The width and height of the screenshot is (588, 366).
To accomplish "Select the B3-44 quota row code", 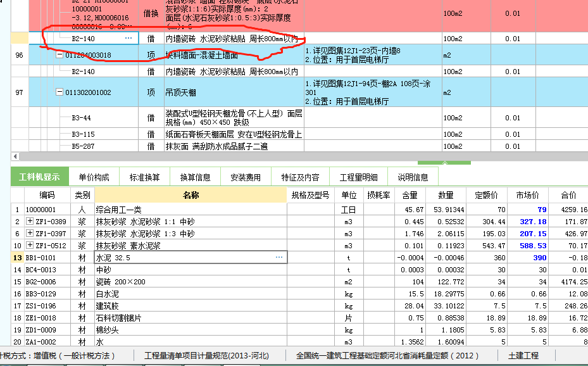I will [x=82, y=118].
